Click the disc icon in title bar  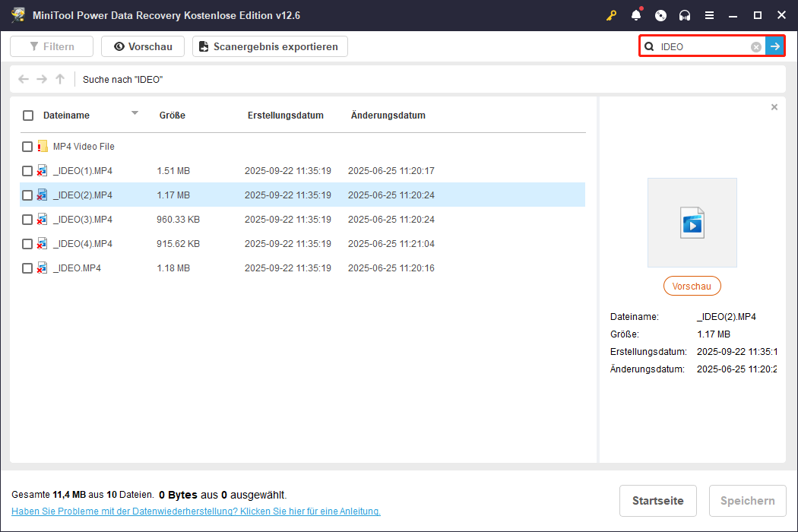click(660, 15)
